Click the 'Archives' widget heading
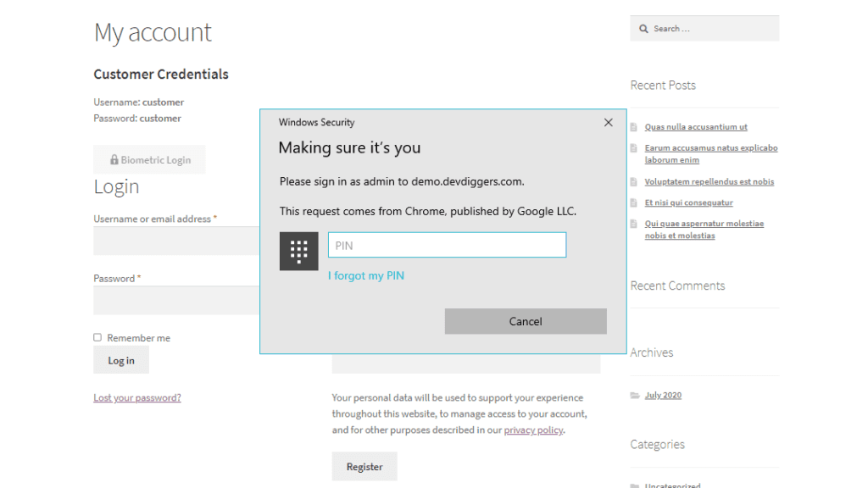Screen dimensions: 868x488 652,352
